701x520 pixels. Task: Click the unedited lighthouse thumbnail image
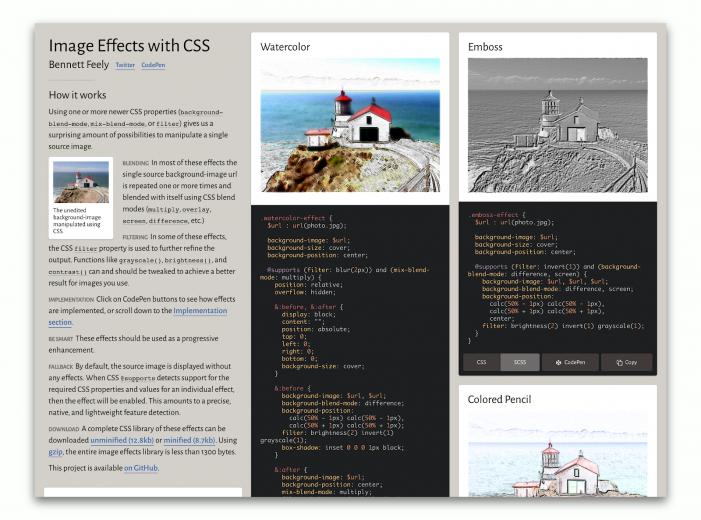pyautogui.click(x=81, y=182)
